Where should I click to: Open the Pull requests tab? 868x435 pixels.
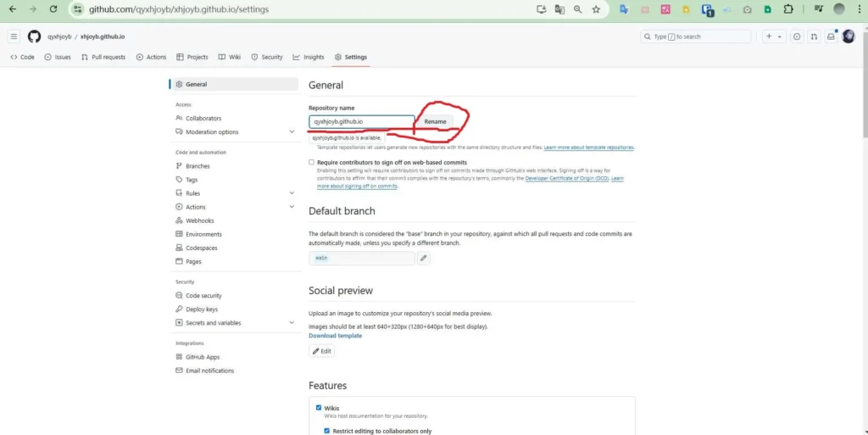click(103, 57)
